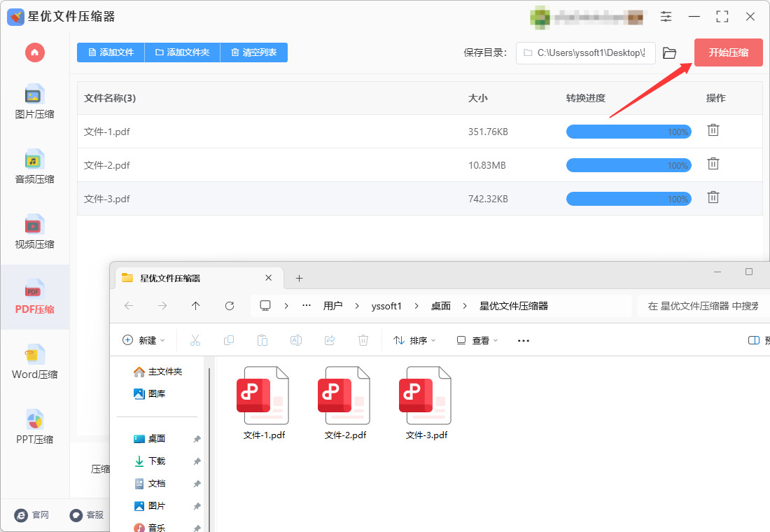Open a new Explorer tab with plus
The width and height of the screenshot is (770, 532).
(299, 279)
